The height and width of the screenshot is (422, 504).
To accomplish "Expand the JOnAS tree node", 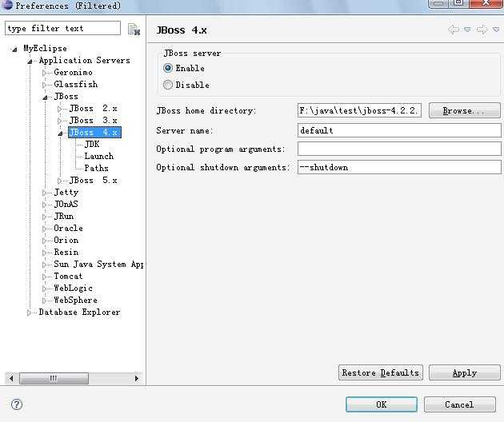I will [45, 205].
